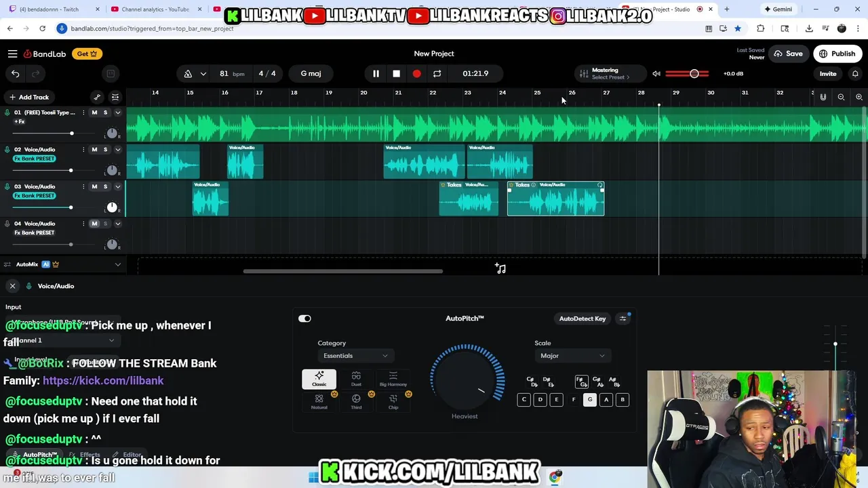Solo track 01 with its S button
This screenshot has height=488, width=868.
(x=105, y=113)
